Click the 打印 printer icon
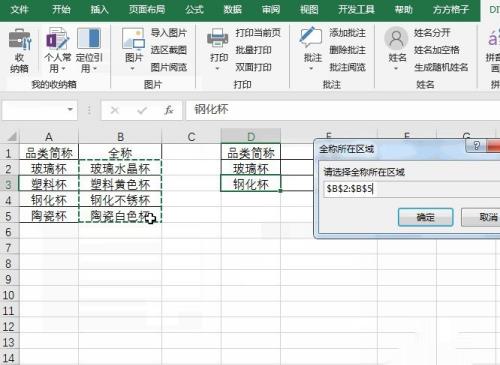Screen dimensions: 500x365 (x=218, y=38)
